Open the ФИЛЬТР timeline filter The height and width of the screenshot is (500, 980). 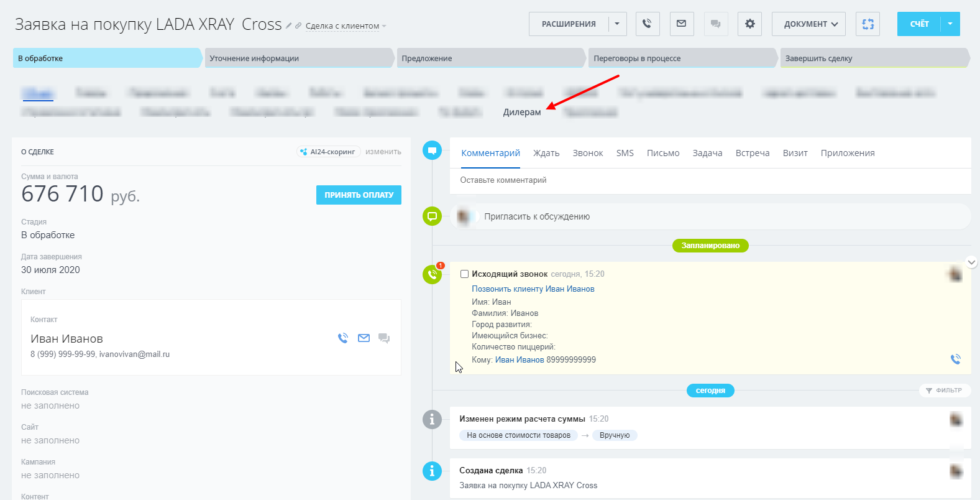tap(945, 391)
